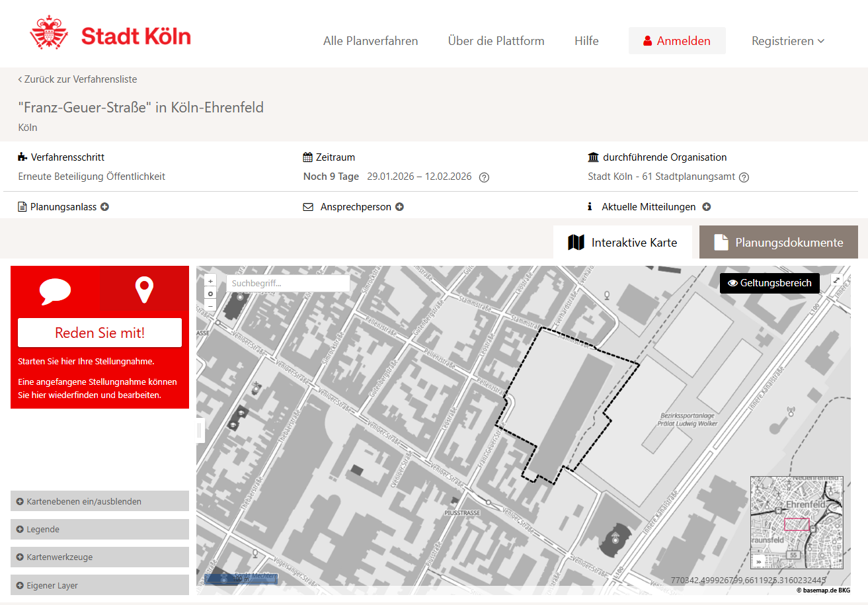Expand the Legende panel
868x605 pixels.
tap(99, 530)
